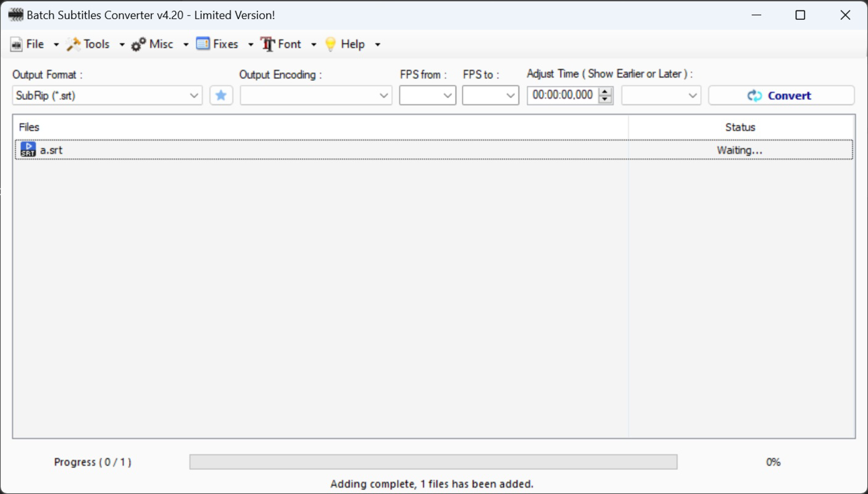The height and width of the screenshot is (494, 868).
Task: Expand the arrow next to File
Action: (56, 44)
